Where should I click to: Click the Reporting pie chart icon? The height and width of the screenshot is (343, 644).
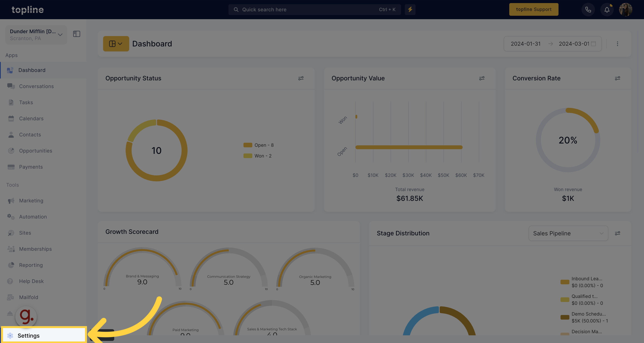tap(11, 265)
